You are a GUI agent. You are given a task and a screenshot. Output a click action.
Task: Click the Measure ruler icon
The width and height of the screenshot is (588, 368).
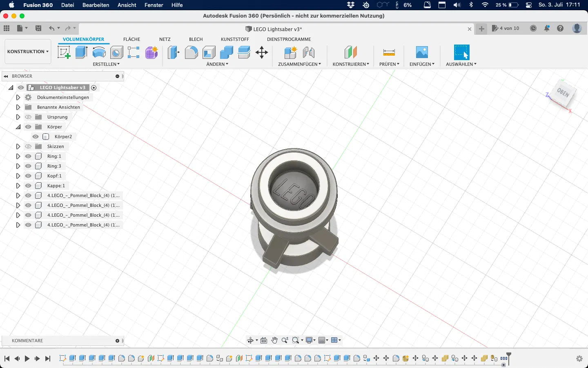coord(389,52)
